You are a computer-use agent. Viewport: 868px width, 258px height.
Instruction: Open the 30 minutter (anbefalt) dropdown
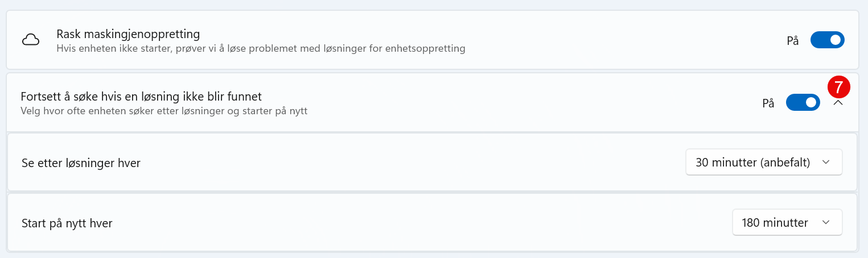764,163
